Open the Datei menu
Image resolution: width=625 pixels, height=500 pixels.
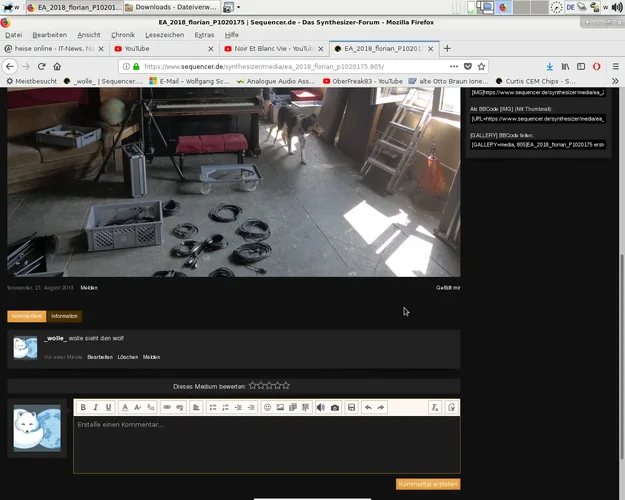[x=14, y=35]
